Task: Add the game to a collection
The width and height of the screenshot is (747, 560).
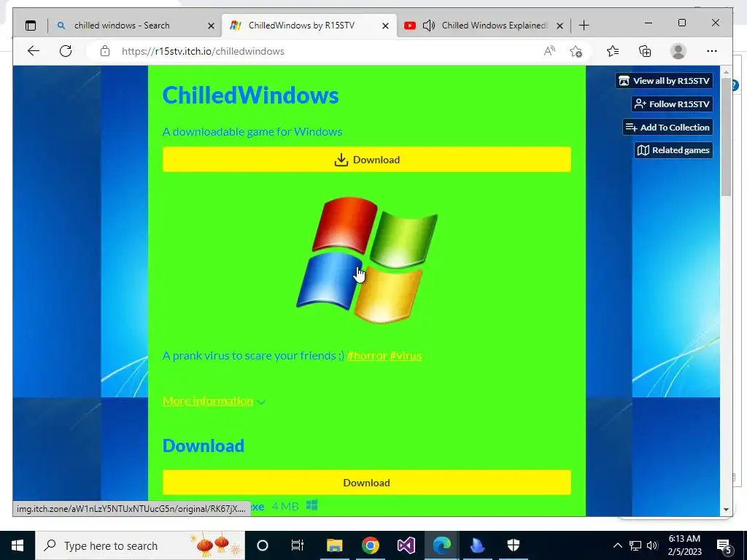Action: click(667, 127)
